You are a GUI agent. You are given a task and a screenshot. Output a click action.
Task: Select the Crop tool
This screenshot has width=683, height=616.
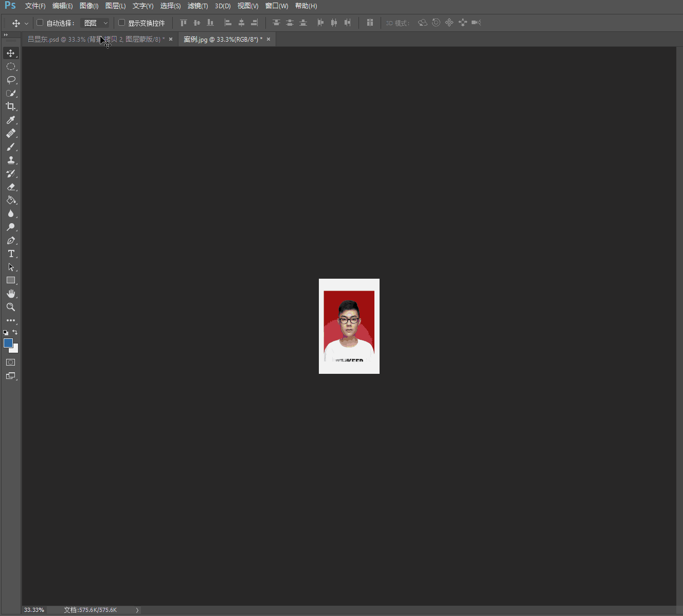pos(11,106)
